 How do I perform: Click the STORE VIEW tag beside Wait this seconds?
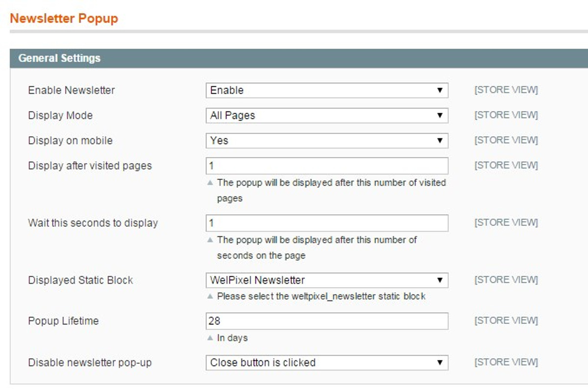point(506,222)
